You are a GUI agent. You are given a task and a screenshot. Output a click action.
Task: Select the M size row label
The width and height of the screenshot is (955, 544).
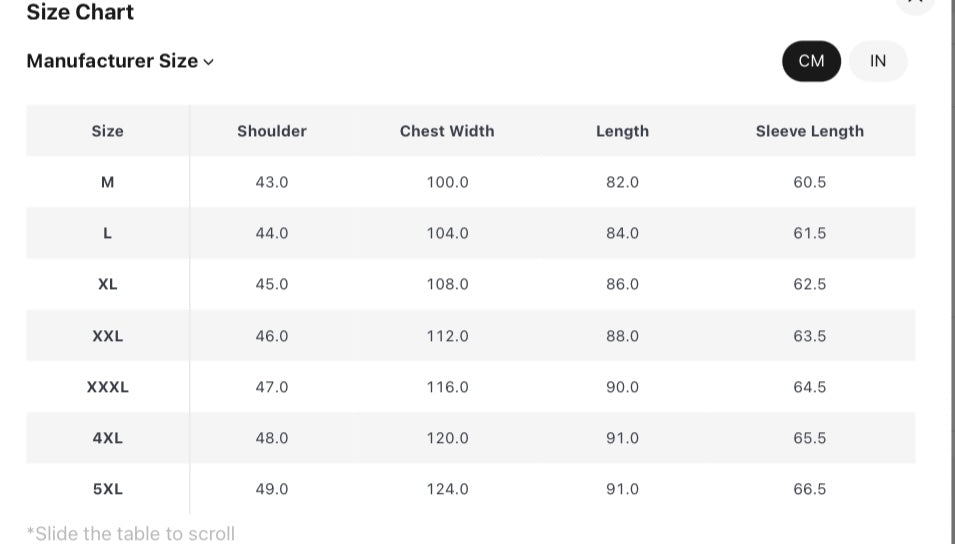(x=107, y=182)
